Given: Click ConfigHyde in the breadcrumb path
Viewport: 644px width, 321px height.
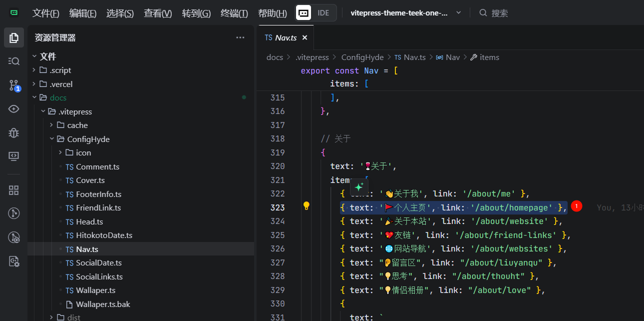Looking at the screenshot, I should point(362,57).
